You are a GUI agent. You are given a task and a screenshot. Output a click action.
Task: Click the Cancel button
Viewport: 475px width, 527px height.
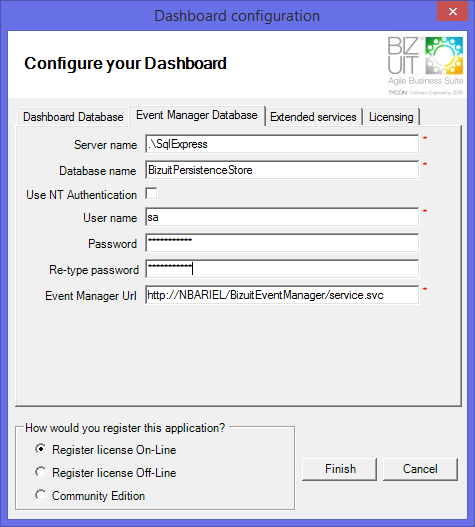coord(420,469)
